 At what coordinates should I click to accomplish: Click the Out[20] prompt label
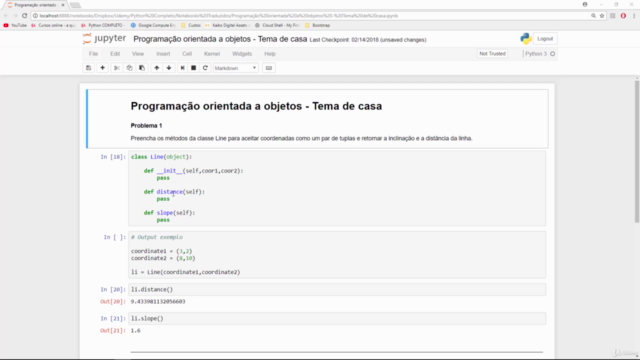point(113,302)
